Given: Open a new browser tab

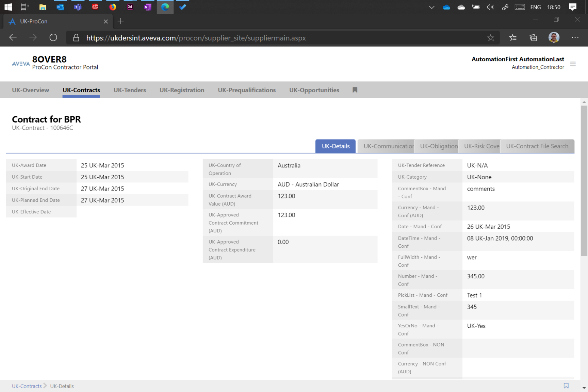Looking at the screenshot, I should point(120,21).
